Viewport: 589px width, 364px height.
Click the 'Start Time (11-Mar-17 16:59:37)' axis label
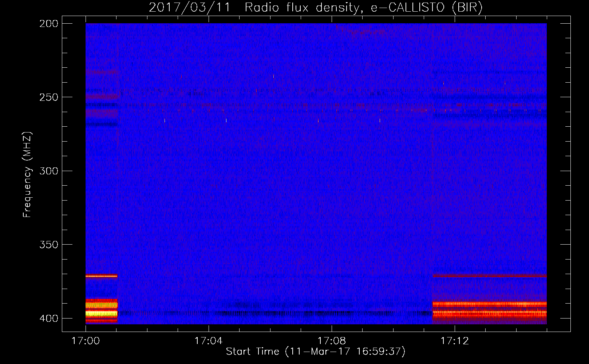tap(316, 351)
